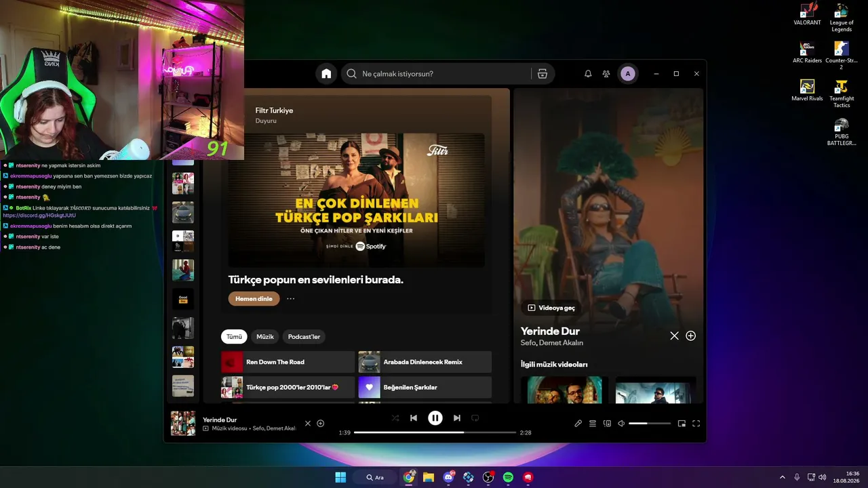Click the now playing album cover in bottom bar
Screen dimensions: 868x488
[183, 424]
